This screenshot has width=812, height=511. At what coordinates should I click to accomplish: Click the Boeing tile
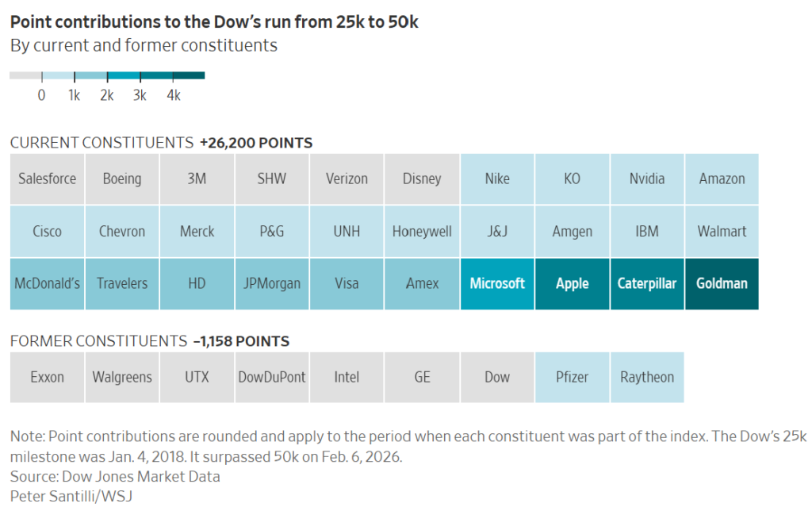pos(122,179)
